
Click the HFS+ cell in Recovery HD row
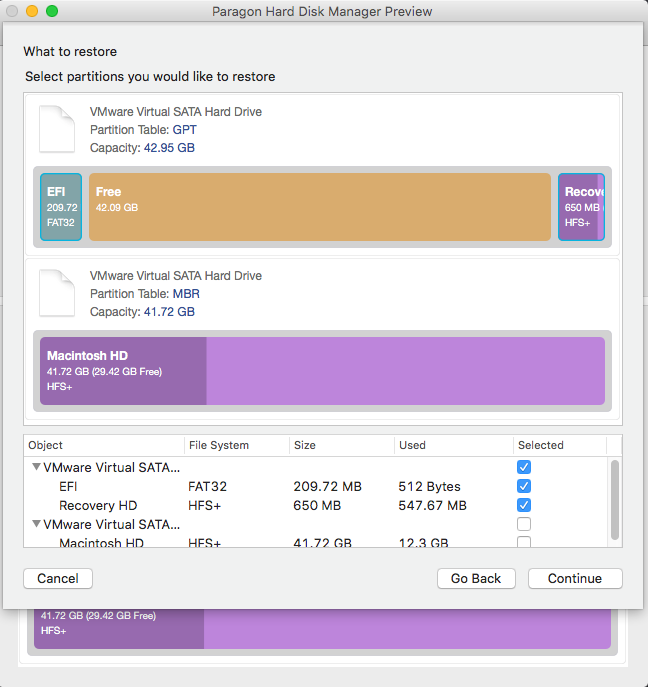click(204, 505)
